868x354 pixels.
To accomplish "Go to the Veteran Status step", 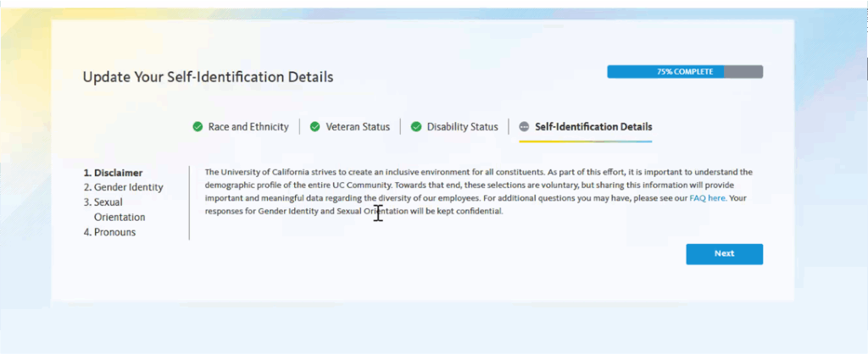I will [358, 127].
